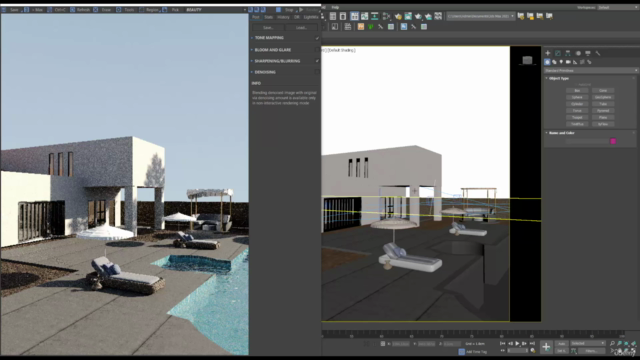Click the Load... post settings button
The image size is (640, 360).
(x=301, y=27)
